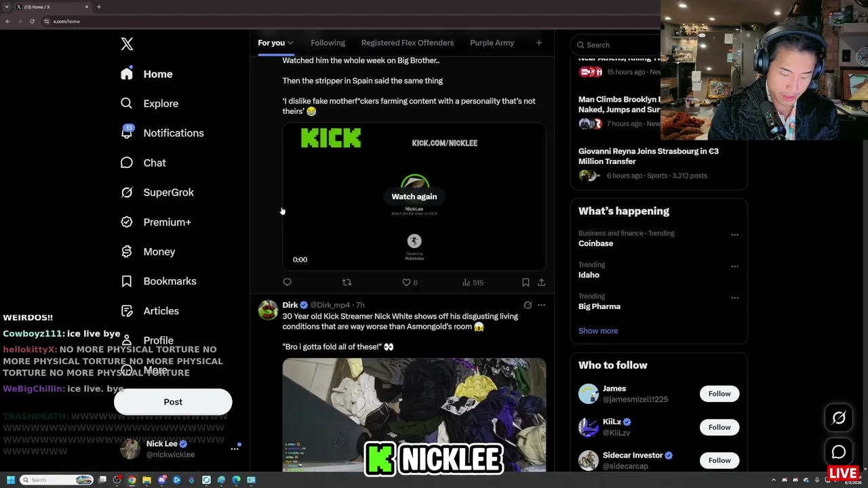
Task: Open the Big Pharma trending topic
Action: pos(599,306)
